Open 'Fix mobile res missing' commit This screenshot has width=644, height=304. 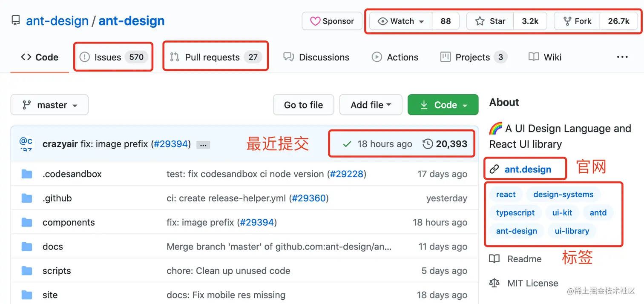(226, 295)
